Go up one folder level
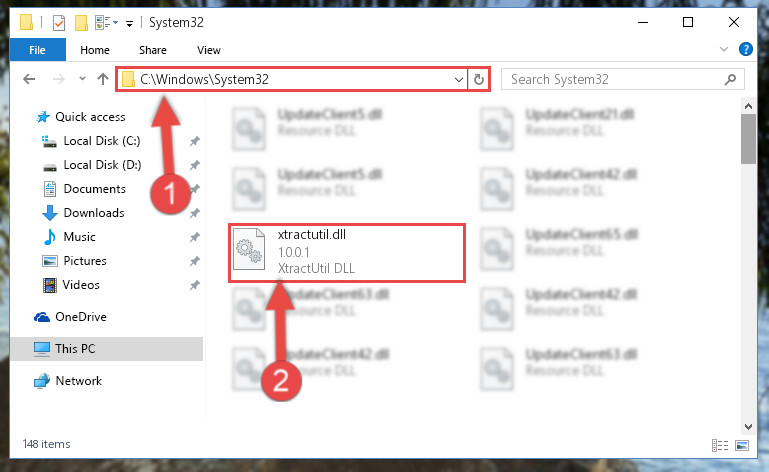Screen dimensions: 769x472 pyautogui.click(x=103, y=79)
